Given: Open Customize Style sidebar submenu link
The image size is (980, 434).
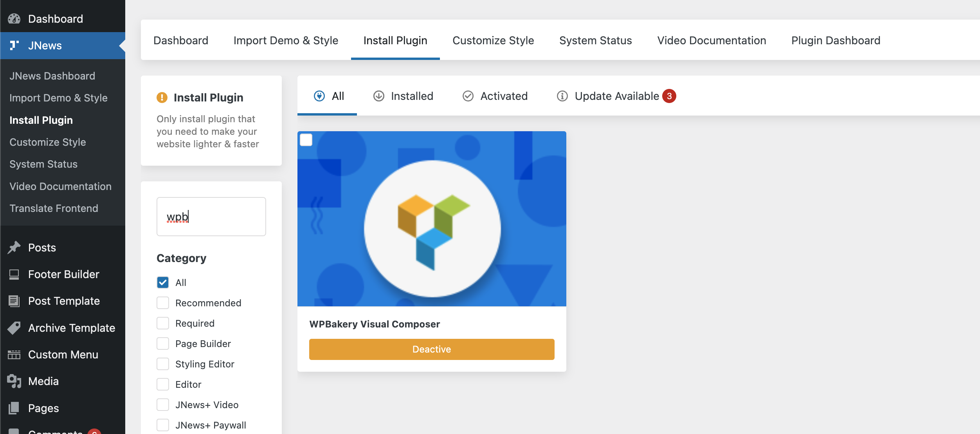Looking at the screenshot, I should [x=48, y=142].
